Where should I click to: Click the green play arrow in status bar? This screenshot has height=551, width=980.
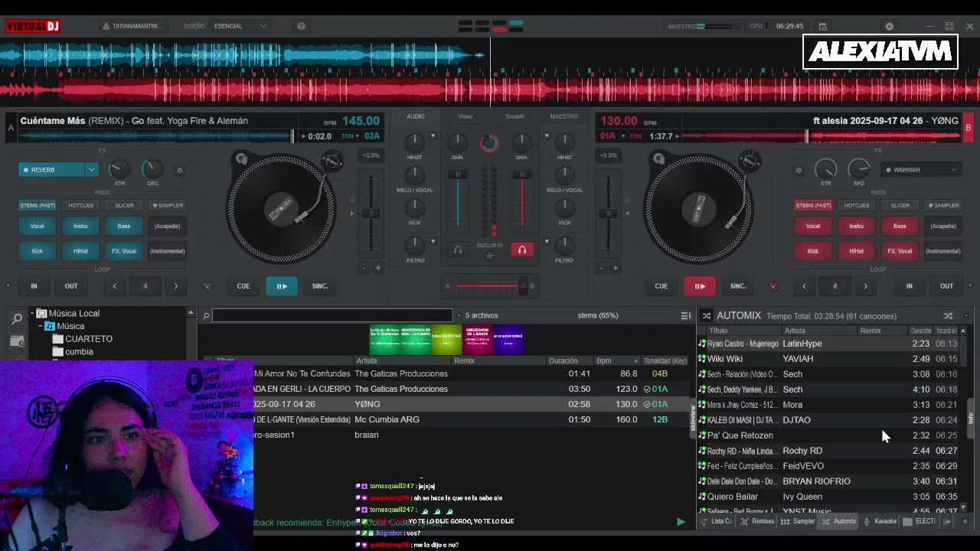pyautogui.click(x=681, y=522)
